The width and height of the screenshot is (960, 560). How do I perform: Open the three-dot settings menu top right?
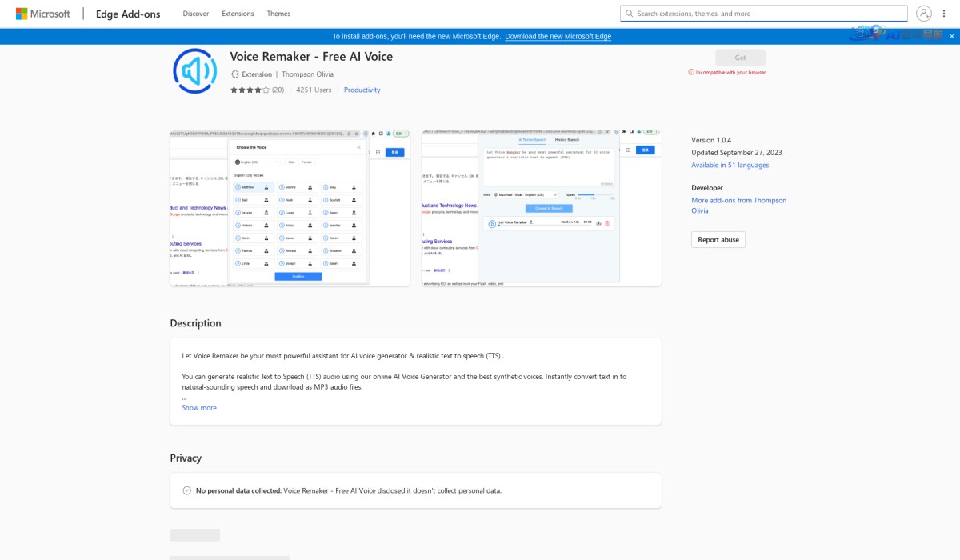tap(944, 13)
